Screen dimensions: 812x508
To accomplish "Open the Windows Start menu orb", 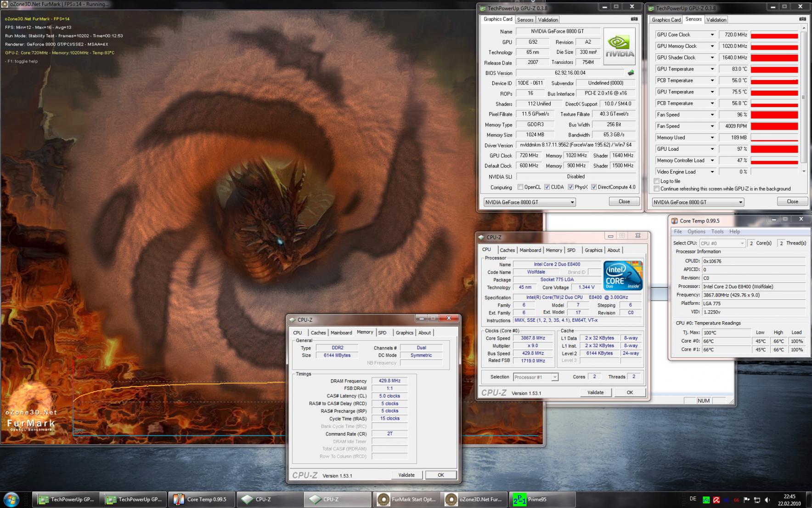I will pos(11,499).
